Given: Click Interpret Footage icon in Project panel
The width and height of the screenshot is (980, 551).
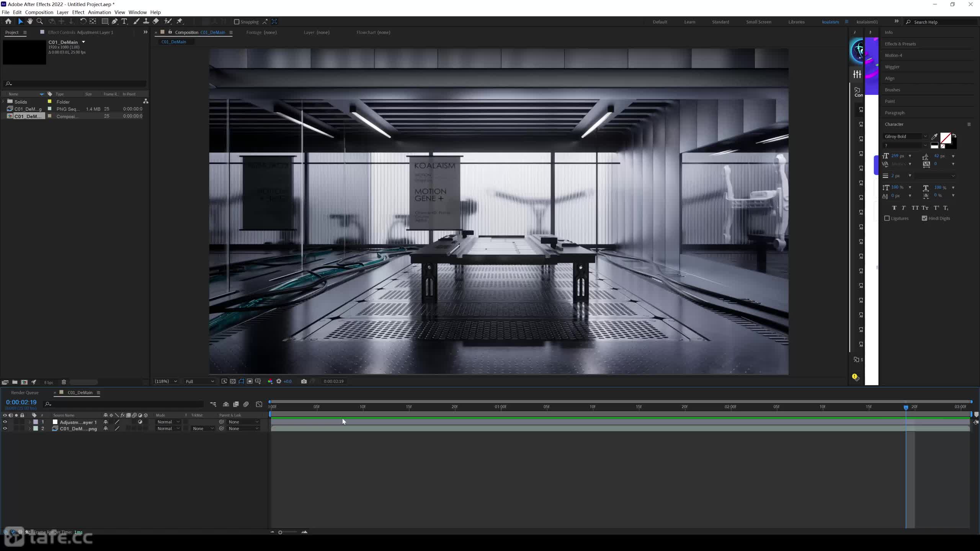Looking at the screenshot, I should 5,382.
